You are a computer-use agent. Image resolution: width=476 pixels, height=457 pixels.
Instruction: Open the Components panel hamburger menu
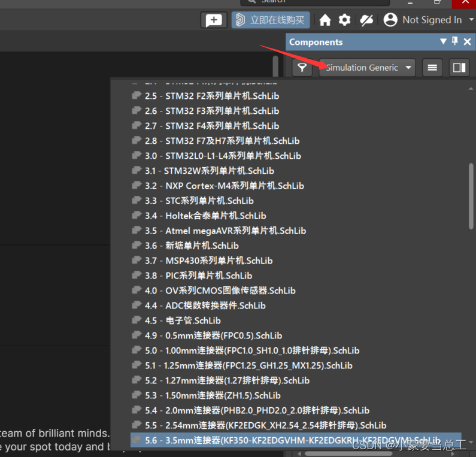432,68
